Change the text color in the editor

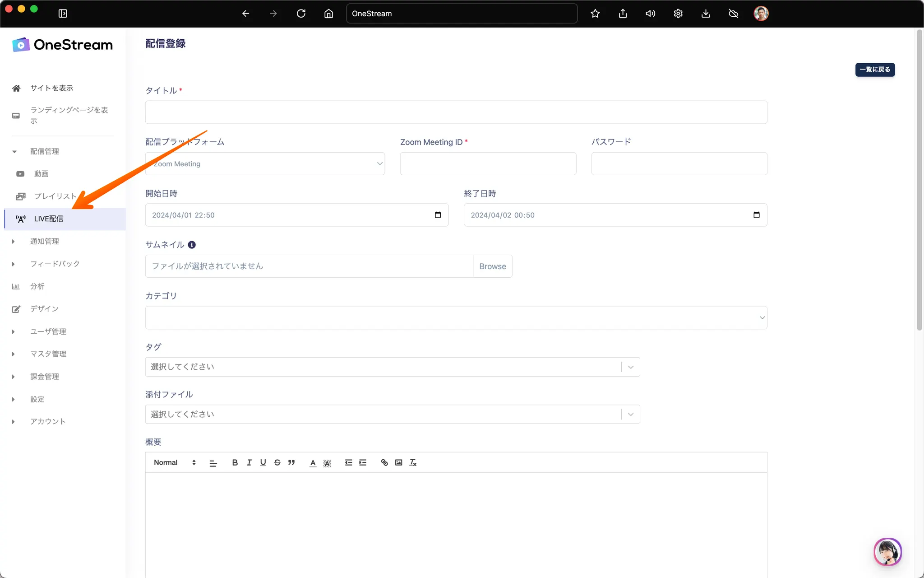tap(313, 462)
